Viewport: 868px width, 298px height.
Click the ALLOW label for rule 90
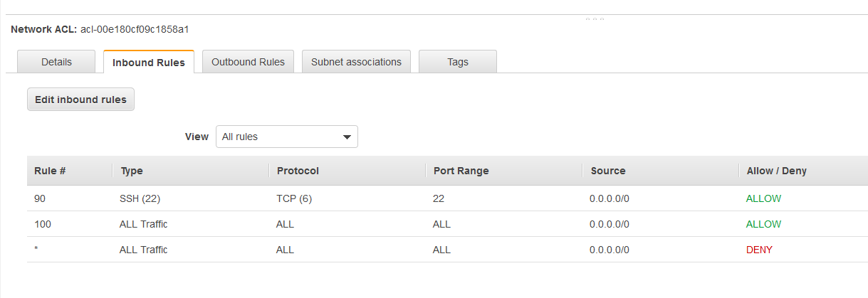(763, 198)
